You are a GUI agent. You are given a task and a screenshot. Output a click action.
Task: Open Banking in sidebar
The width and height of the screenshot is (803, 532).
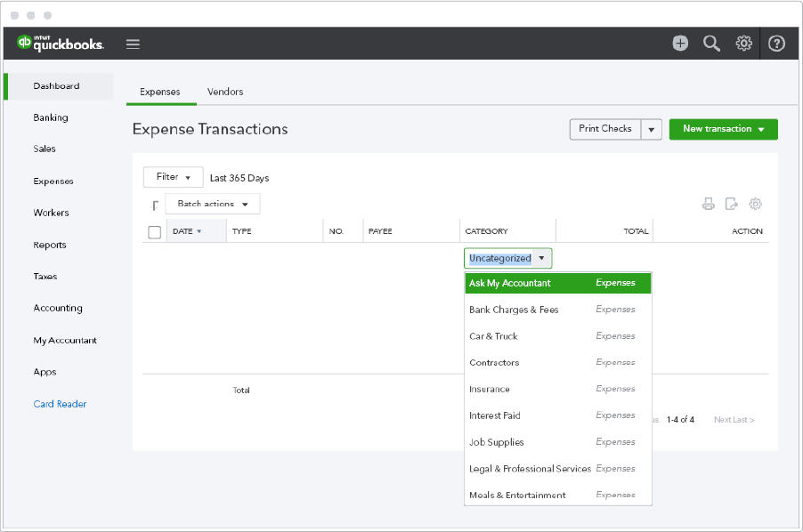tap(51, 117)
